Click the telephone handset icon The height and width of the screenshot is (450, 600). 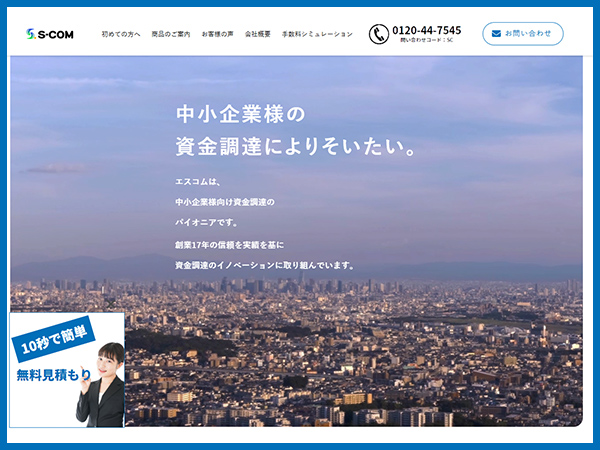tap(379, 34)
